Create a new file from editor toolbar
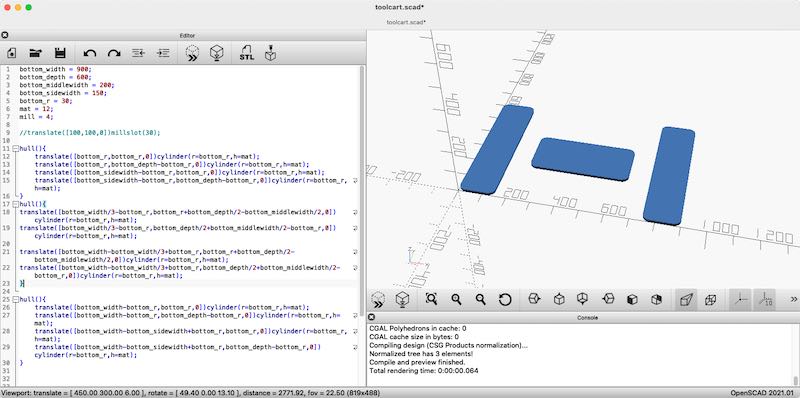Viewport: 800px width, 398px height. (x=11, y=53)
